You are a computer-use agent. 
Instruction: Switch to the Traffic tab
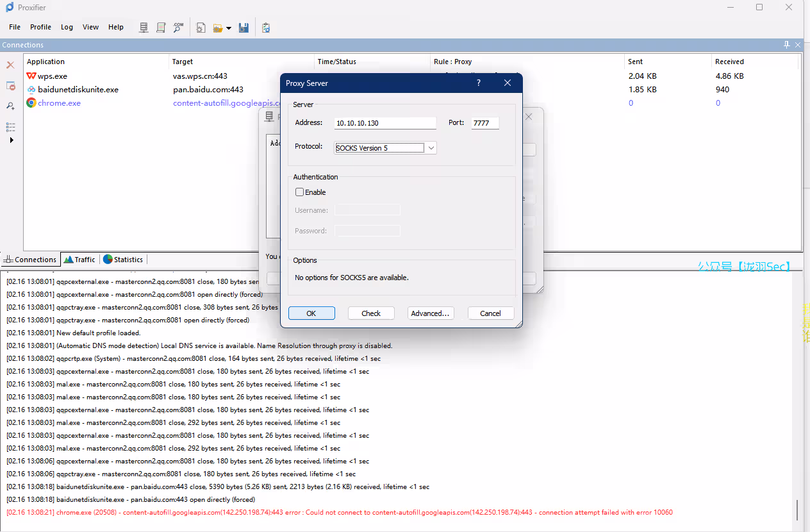79,260
